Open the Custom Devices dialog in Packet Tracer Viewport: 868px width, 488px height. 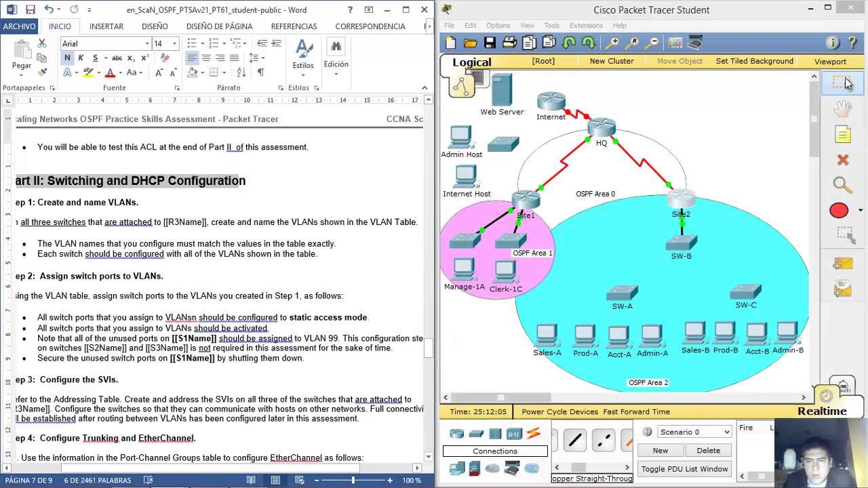[695, 43]
